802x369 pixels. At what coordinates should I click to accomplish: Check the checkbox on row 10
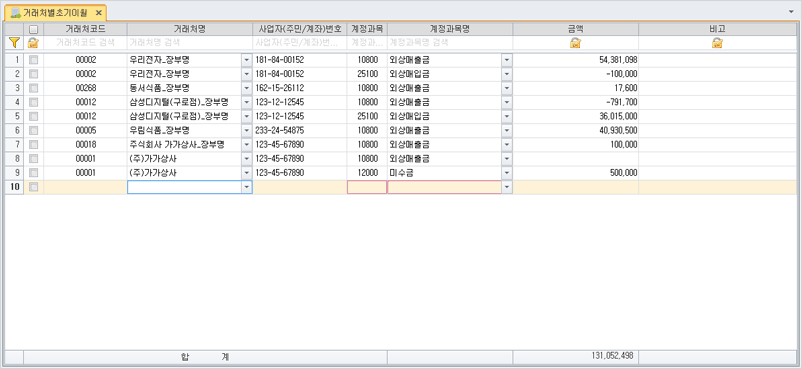click(33, 187)
